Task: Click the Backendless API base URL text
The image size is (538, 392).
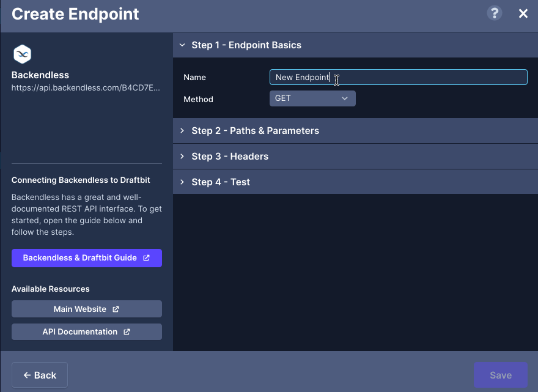Action: pyautogui.click(x=86, y=88)
